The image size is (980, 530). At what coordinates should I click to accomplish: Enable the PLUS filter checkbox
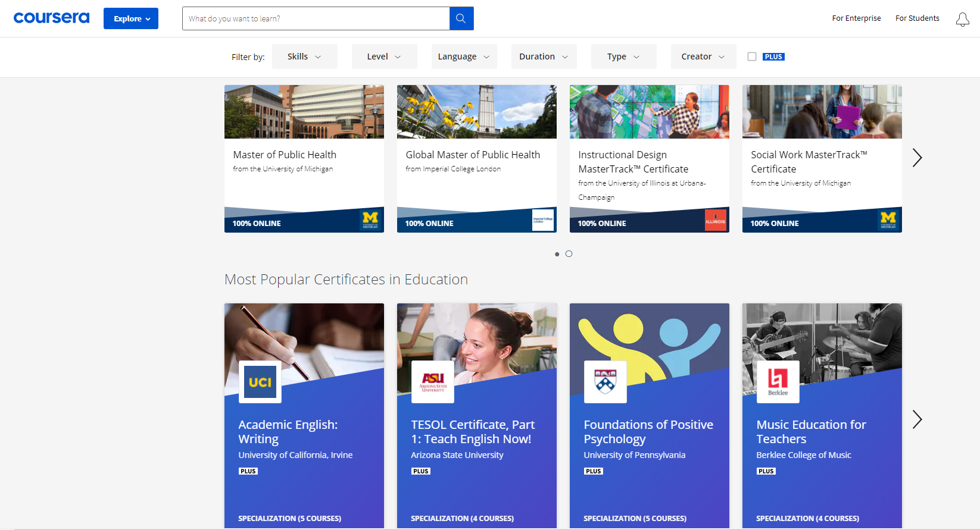(x=752, y=57)
